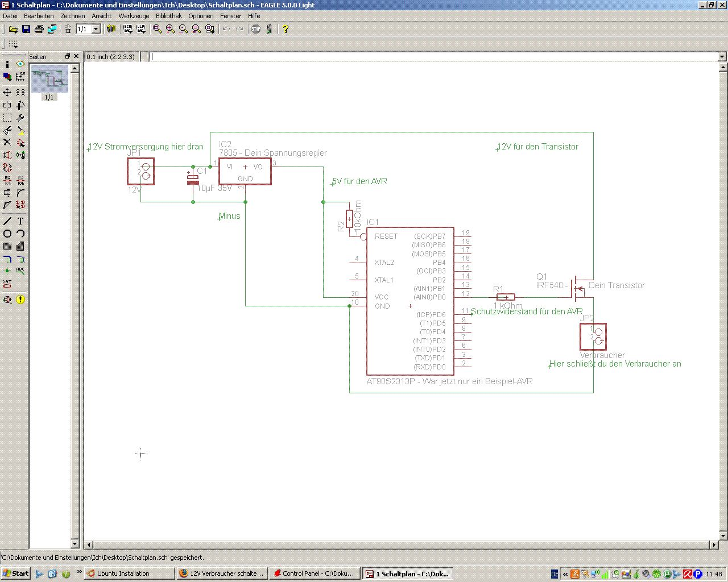This screenshot has width=728, height=582.
Task: Run the ERC warning check icon
Action: tap(20, 300)
